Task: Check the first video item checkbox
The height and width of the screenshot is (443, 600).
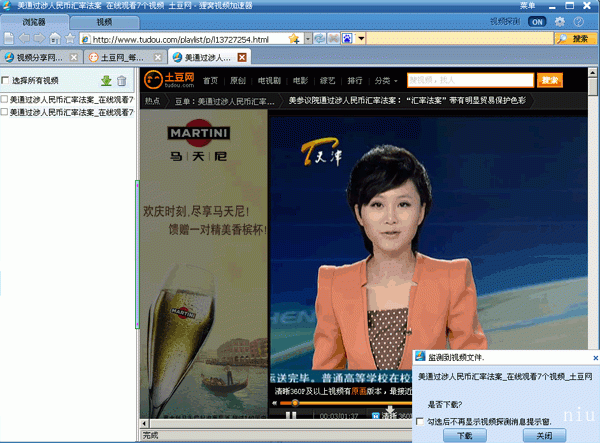Action: point(4,99)
